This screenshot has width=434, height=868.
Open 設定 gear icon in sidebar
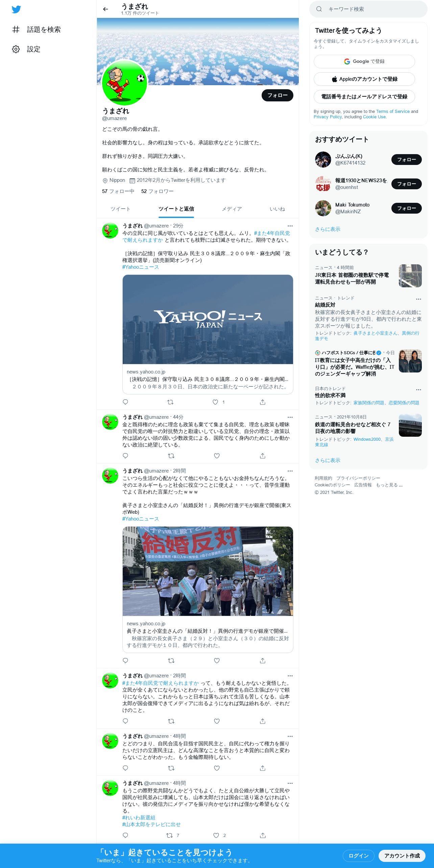16,49
